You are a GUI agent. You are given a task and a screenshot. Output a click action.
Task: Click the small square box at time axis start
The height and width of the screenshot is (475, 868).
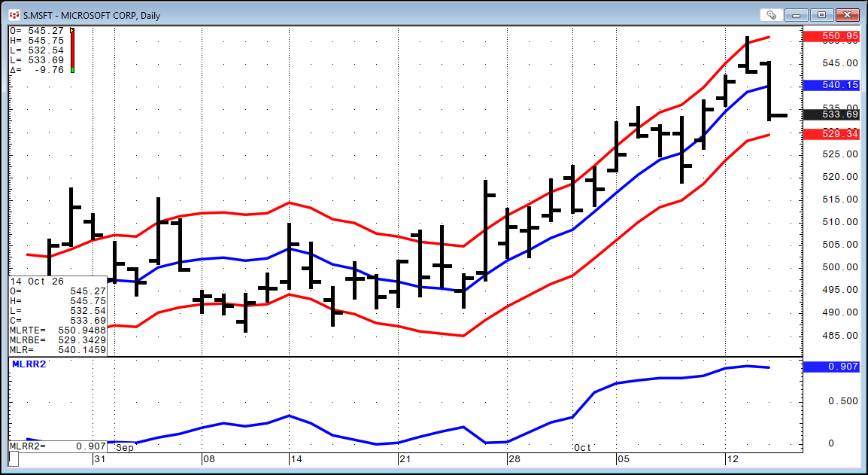14,459
